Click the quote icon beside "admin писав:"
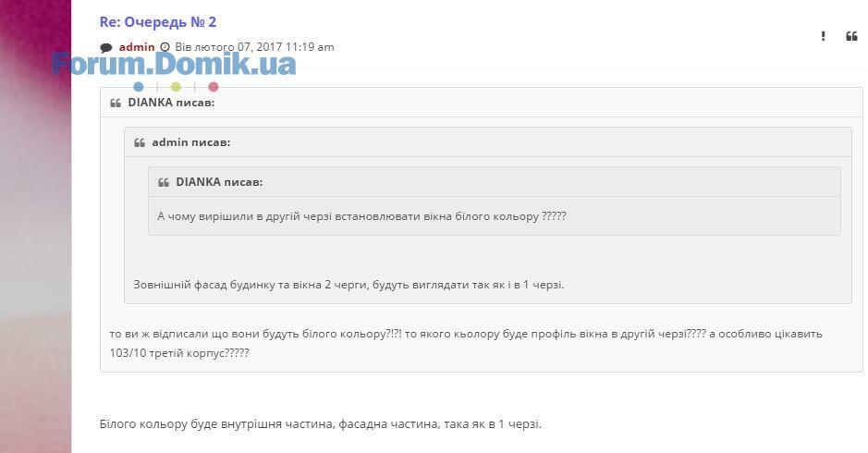Viewport: 868px width, 453px height. click(x=140, y=143)
